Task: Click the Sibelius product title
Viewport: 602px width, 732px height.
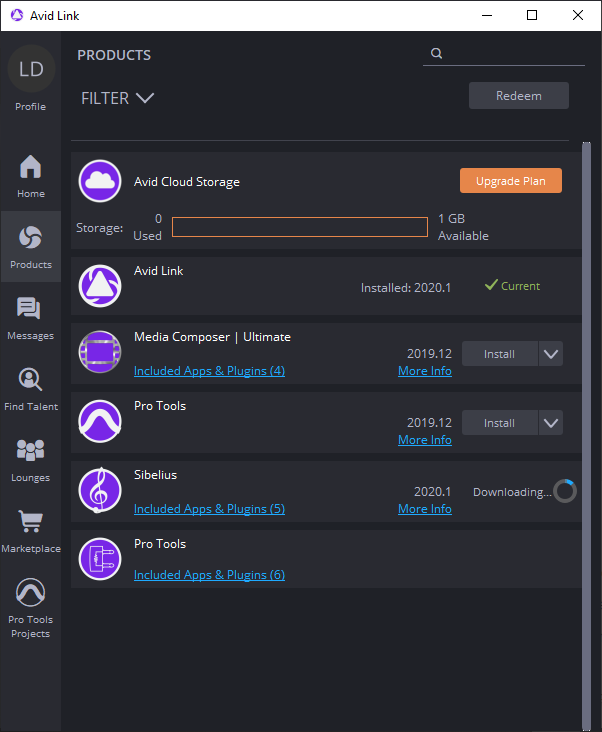Action: pos(155,475)
